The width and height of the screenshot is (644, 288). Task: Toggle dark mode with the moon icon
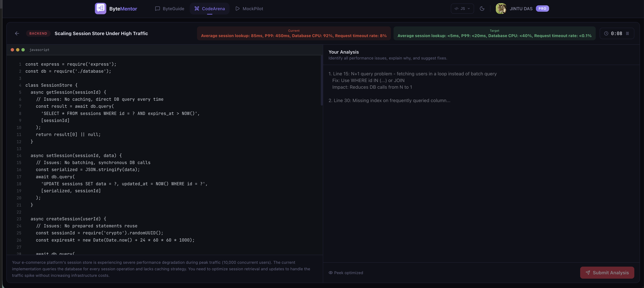point(482,8)
